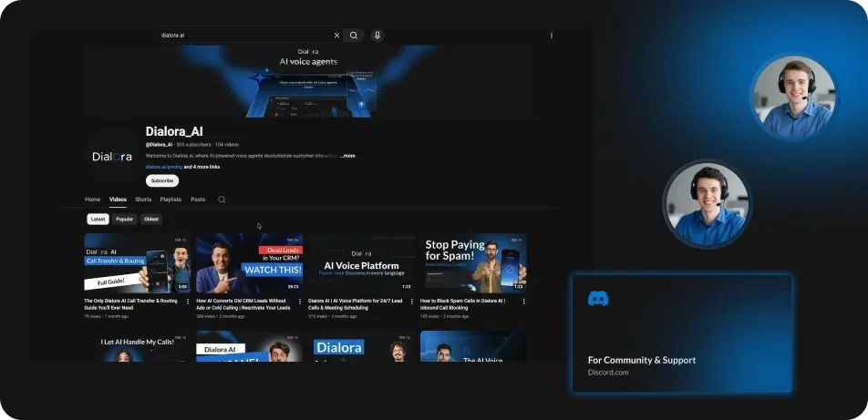Click title 'Dialora AI | AI Voice Platform for 24/7'
Image resolution: width=868 pixels, height=420 pixels.
point(355,304)
